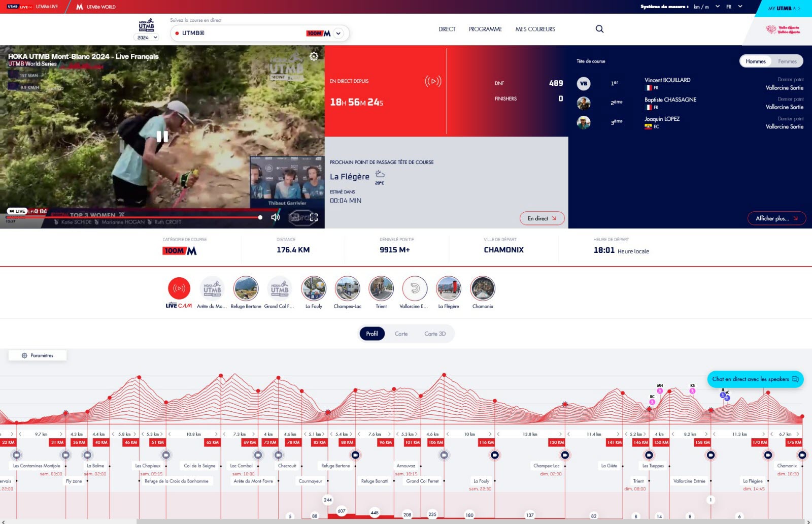Viewport: 812px width, 524px height.
Task: Open the Vallée d'Aoste sponsor logo
Action: point(782,30)
